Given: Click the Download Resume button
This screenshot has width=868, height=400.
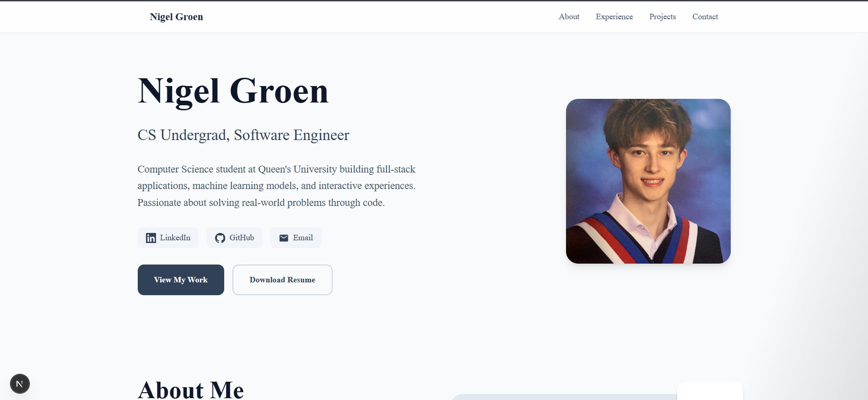Looking at the screenshot, I should [282, 280].
